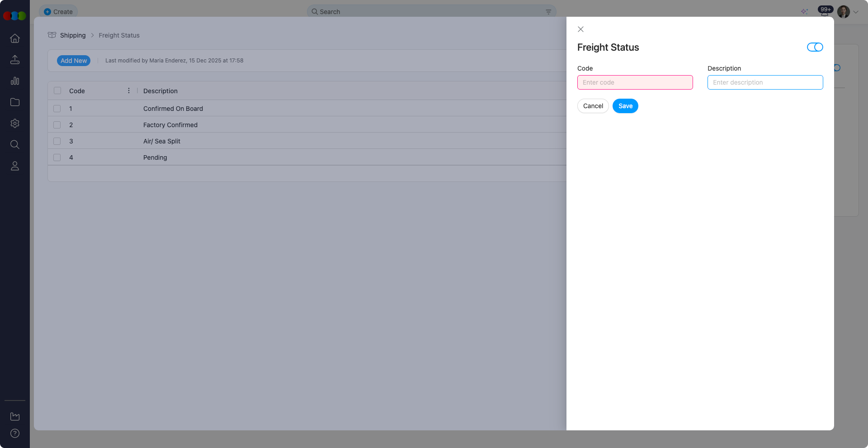Open the Code column options menu
Image resolution: width=868 pixels, height=448 pixels.
[x=128, y=90]
